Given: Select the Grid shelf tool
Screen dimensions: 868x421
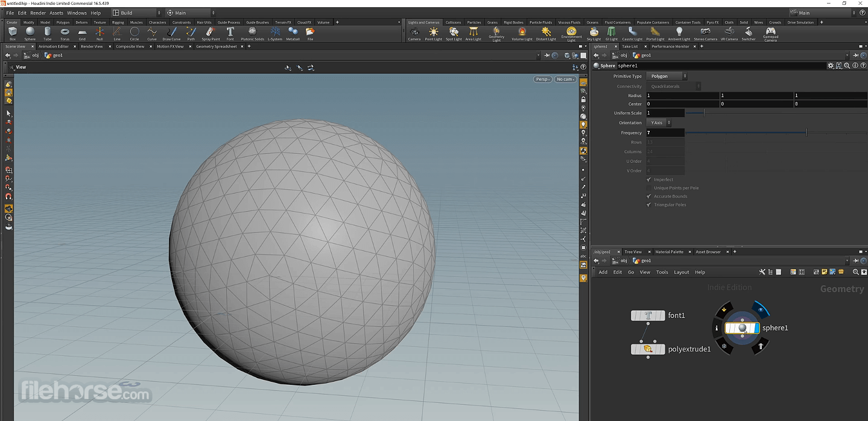Looking at the screenshot, I should pyautogui.click(x=82, y=34).
